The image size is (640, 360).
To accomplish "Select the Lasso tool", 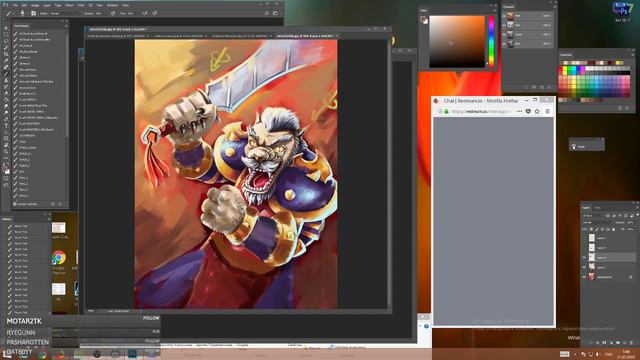I will click(x=6, y=41).
